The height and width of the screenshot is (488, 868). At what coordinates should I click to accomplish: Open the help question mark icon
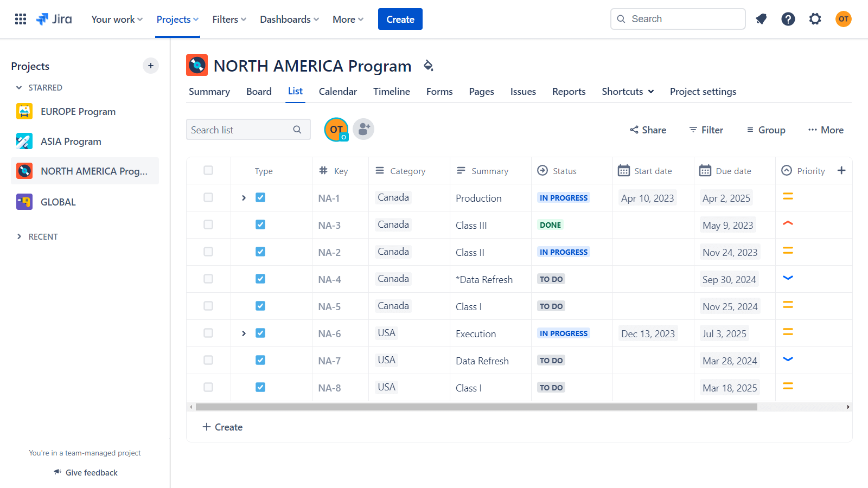(788, 19)
